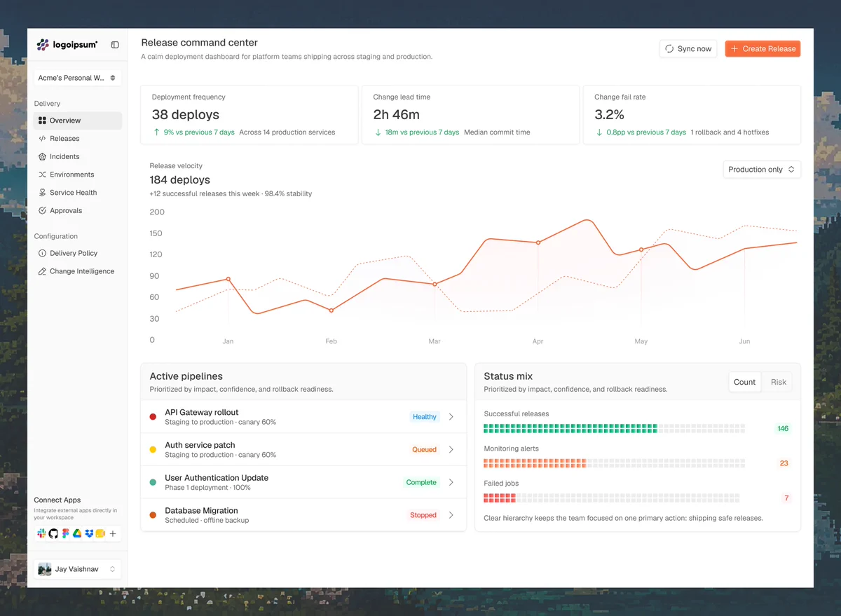
Task: Connect the Slack app icon
Action: [x=41, y=534]
